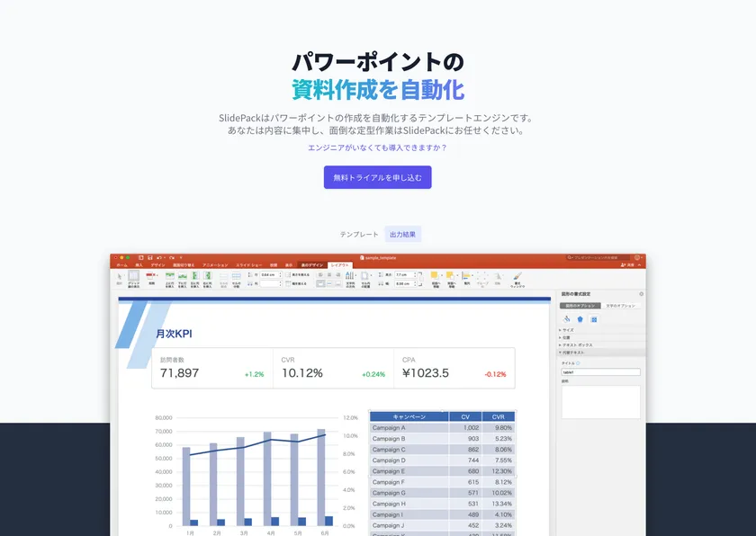Click the Fill and Line paint bucket icon
Image resolution: width=756 pixels, height=536 pixels.
click(x=566, y=318)
